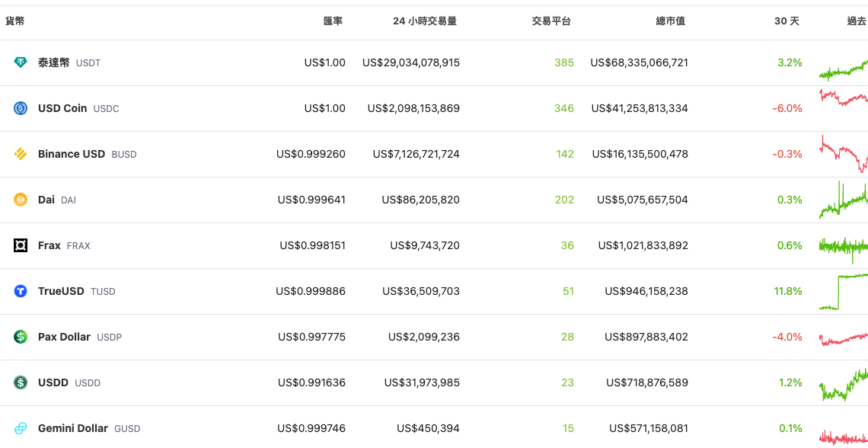
Task: Click Dai's 202 exchanges count
Action: (564, 200)
